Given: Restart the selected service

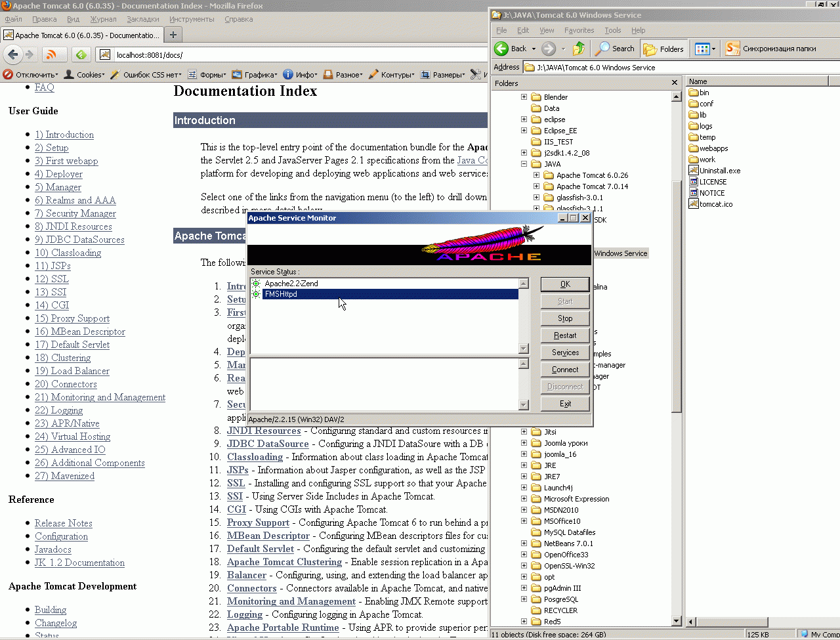Looking at the screenshot, I should pyautogui.click(x=565, y=335).
